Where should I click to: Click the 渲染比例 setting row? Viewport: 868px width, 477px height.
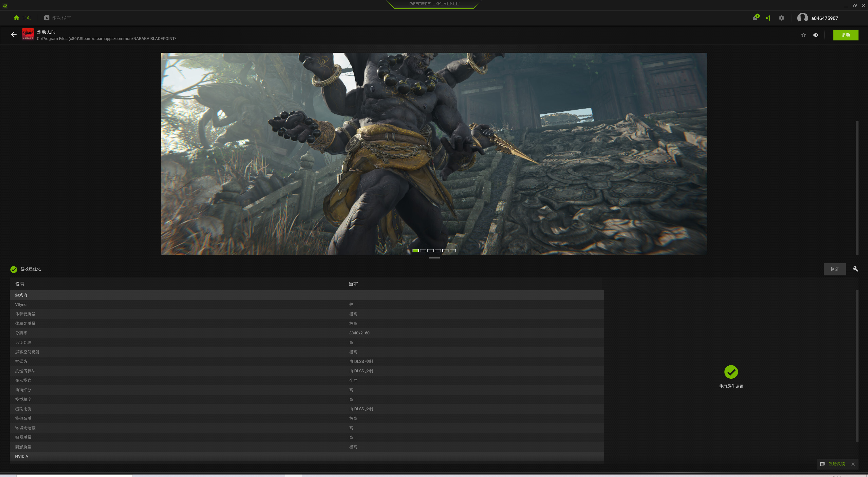[307, 409]
